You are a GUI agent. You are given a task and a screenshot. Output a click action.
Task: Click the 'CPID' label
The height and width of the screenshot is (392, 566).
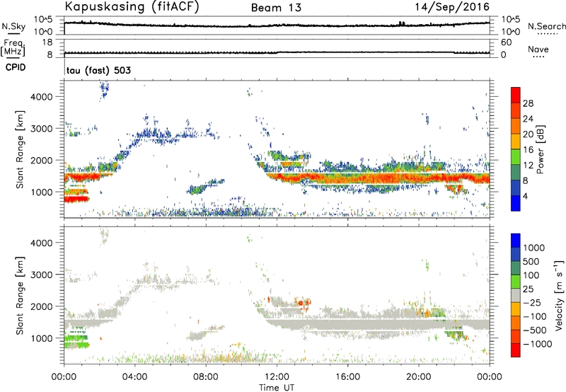coord(16,67)
